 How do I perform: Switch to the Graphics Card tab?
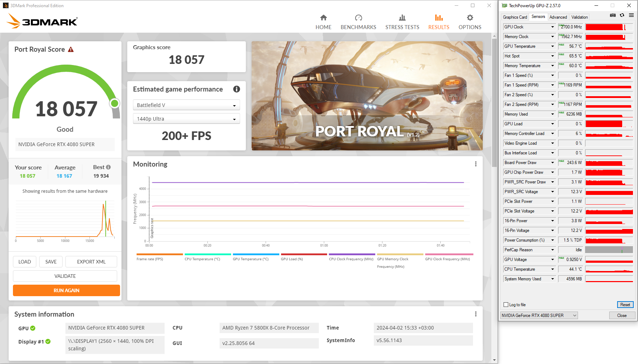515,17
